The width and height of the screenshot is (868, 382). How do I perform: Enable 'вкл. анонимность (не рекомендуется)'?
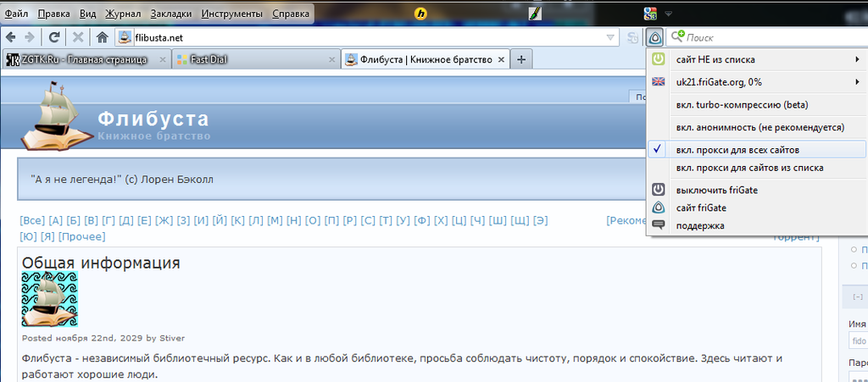757,127
